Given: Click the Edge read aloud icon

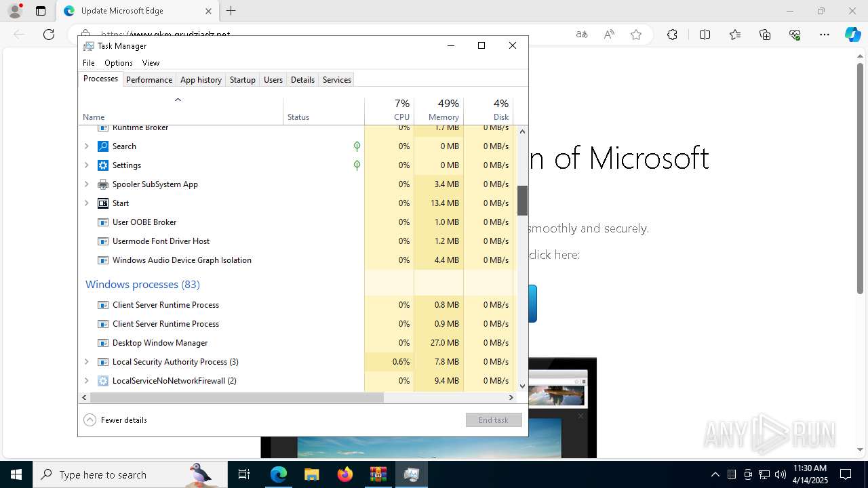Looking at the screenshot, I should tap(609, 35).
